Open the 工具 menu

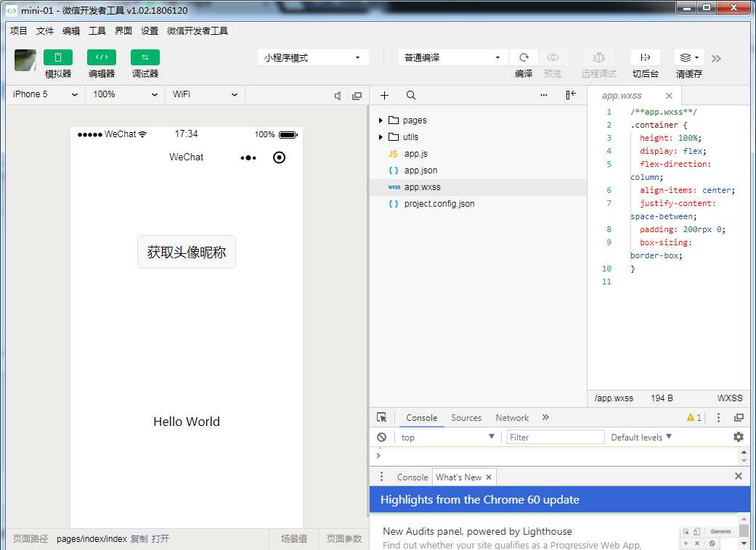pyautogui.click(x=97, y=30)
